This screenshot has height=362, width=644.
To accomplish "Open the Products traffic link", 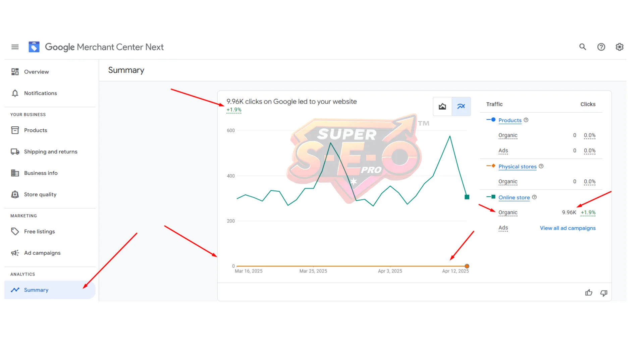I will [510, 120].
